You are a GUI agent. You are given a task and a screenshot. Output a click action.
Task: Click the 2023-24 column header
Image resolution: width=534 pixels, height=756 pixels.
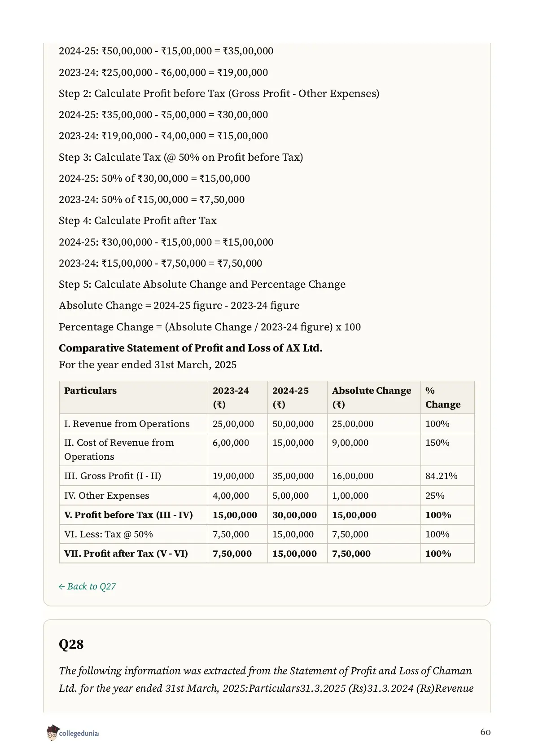point(231,397)
